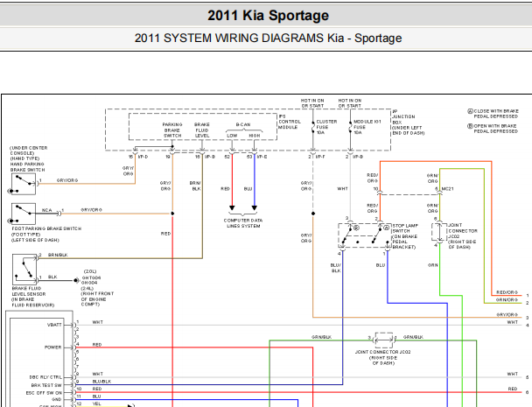Image resolution: width=532 pixels, height=407 pixels.
Task: Click the "I/P-E" connector label
Action: [262, 157]
